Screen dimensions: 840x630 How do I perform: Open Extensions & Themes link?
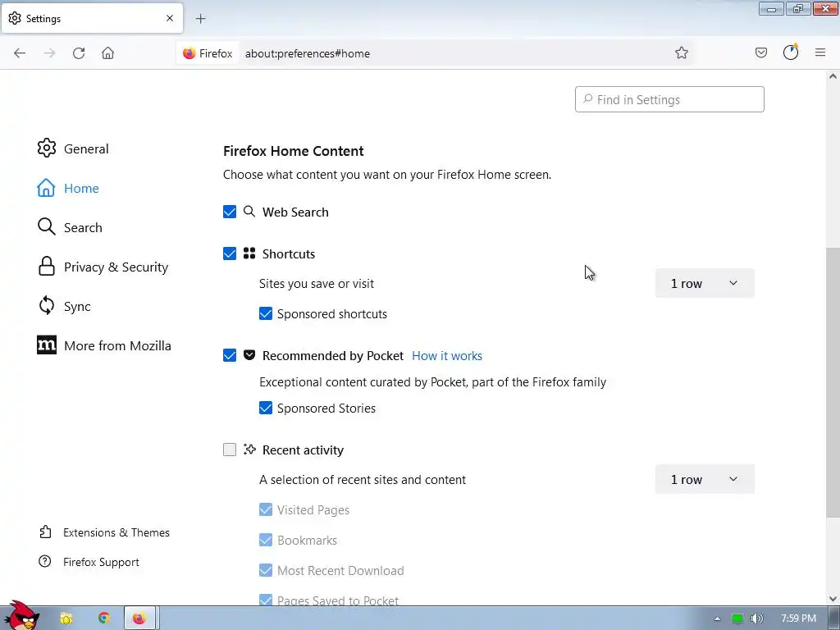pos(116,532)
